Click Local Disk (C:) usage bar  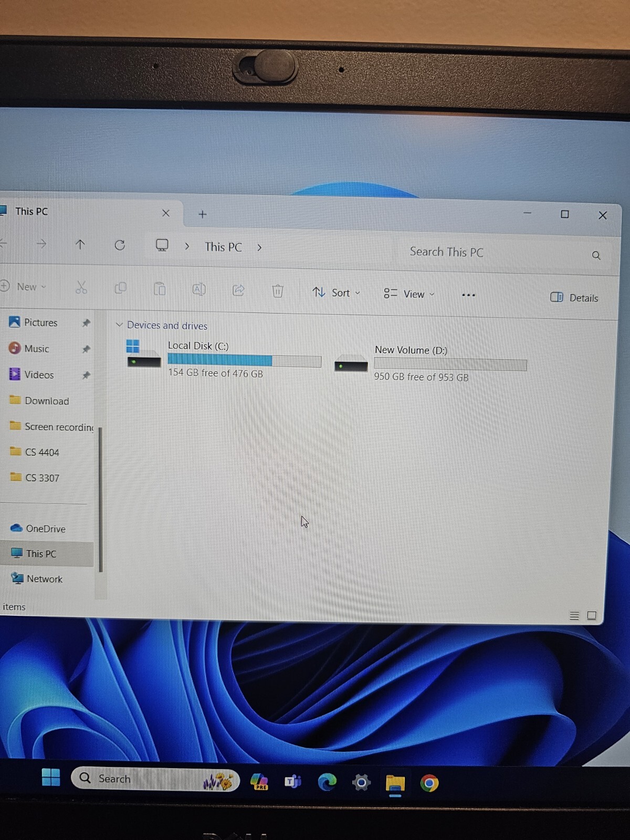click(244, 361)
